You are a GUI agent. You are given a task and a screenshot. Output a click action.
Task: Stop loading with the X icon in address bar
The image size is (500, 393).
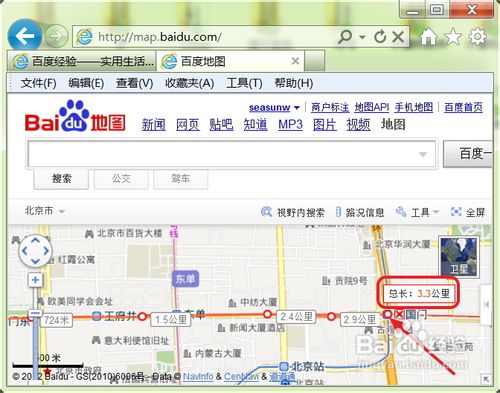[398, 37]
